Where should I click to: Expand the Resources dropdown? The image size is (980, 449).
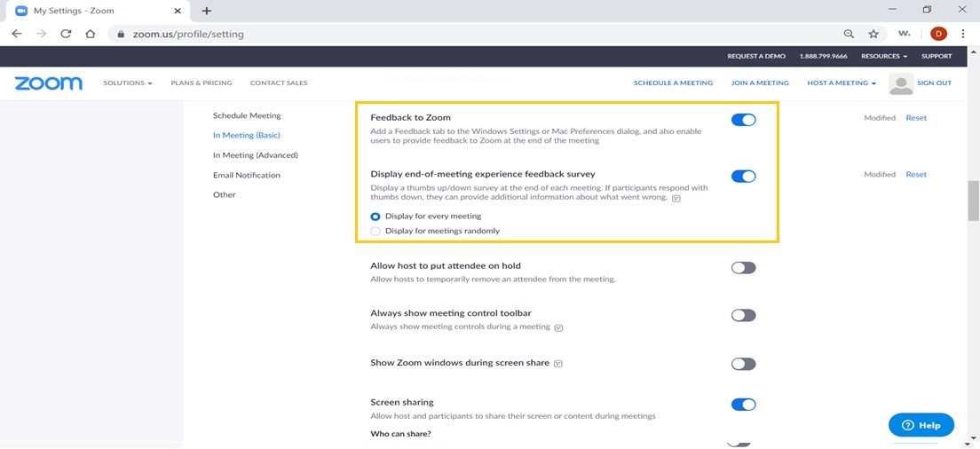(883, 56)
